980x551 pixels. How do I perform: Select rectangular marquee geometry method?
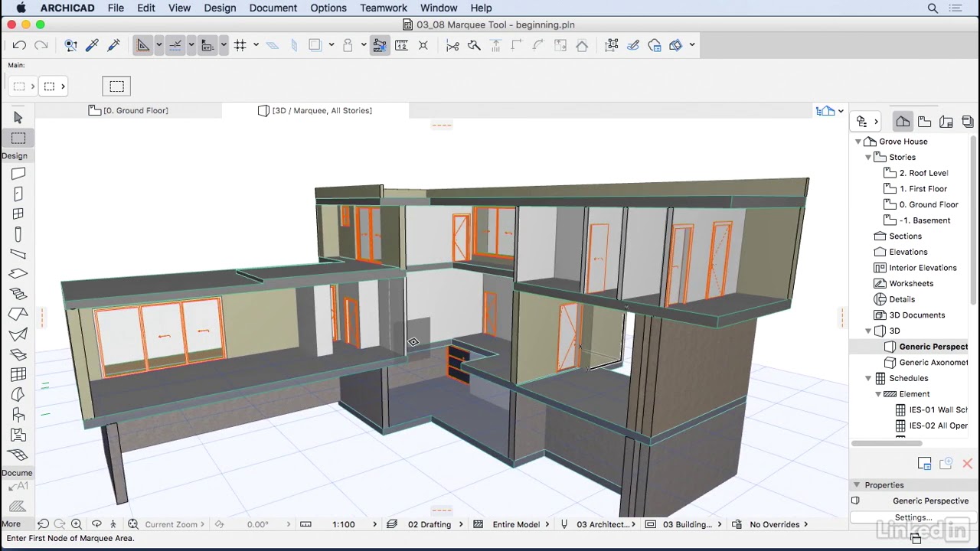pos(116,86)
